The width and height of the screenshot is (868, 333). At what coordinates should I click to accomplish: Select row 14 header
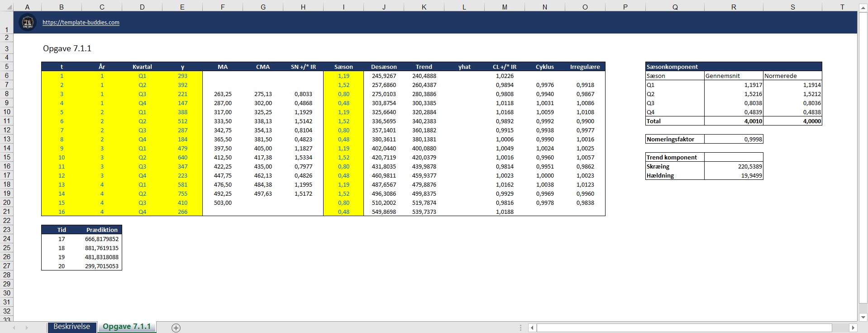tap(7, 148)
